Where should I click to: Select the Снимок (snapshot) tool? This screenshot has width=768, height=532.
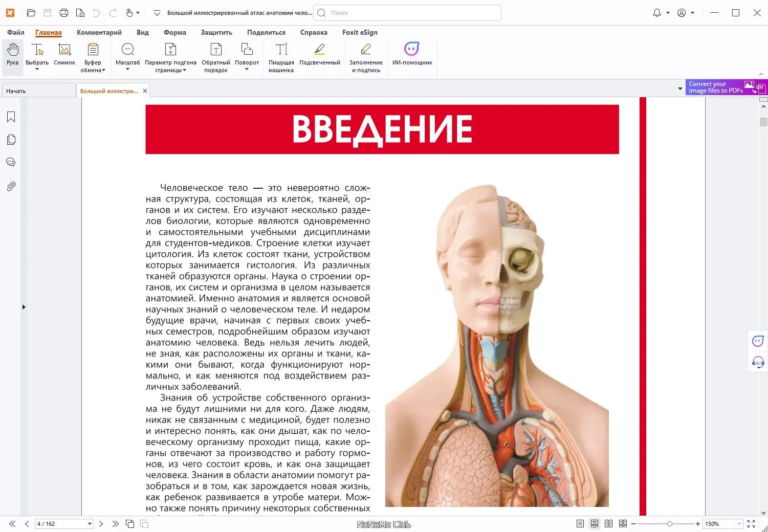pos(64,55)
